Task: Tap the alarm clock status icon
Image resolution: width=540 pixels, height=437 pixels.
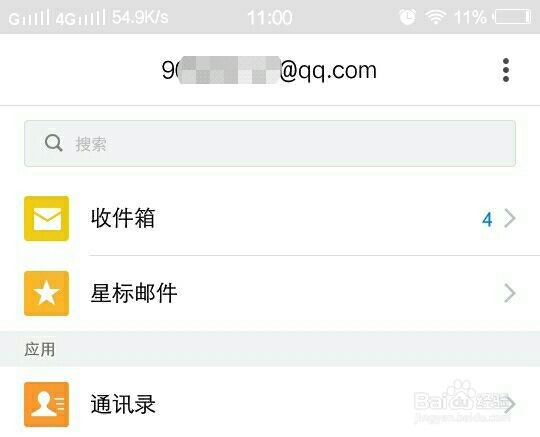Action: coord(407,17)
